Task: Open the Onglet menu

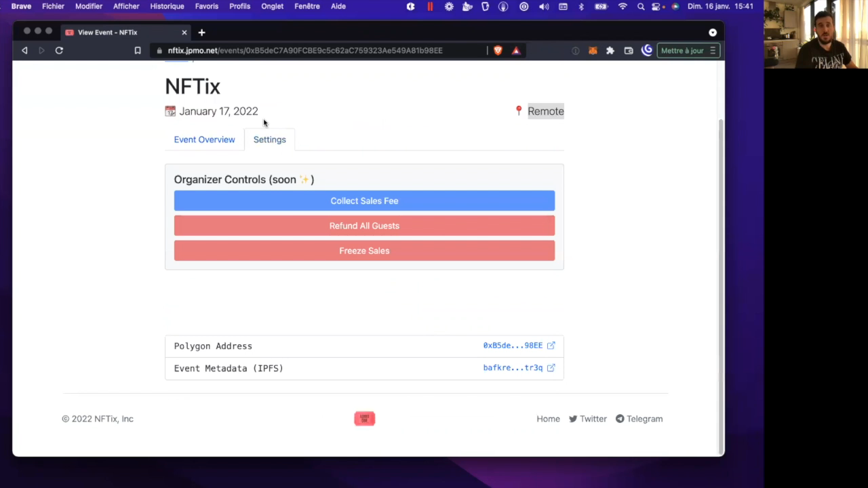Action: 273,6
